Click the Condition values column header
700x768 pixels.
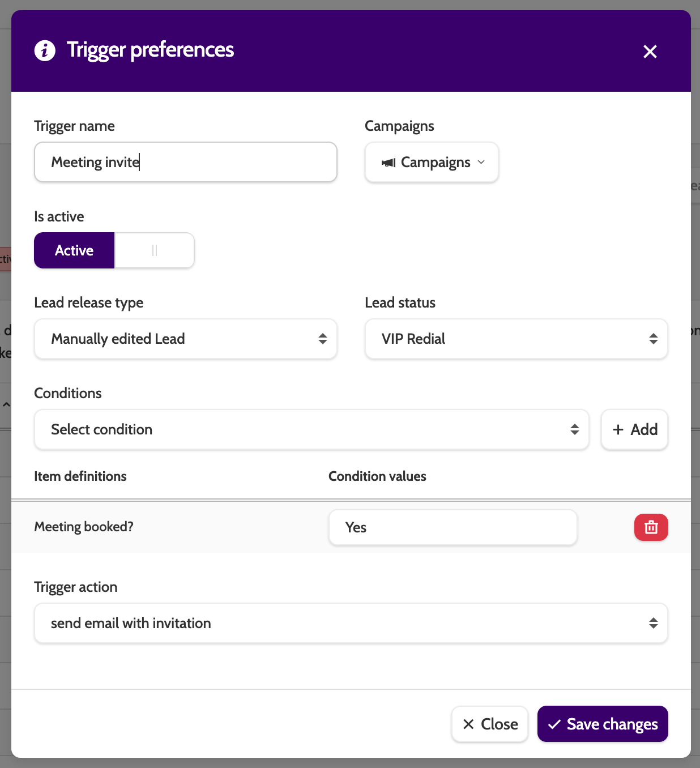click(x=377, y=476)
